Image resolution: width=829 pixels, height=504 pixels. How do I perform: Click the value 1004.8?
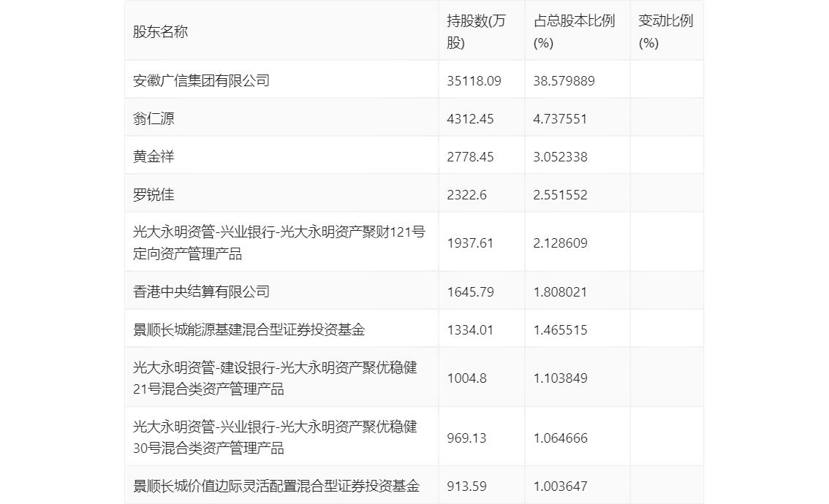click(x=466, y=378)
